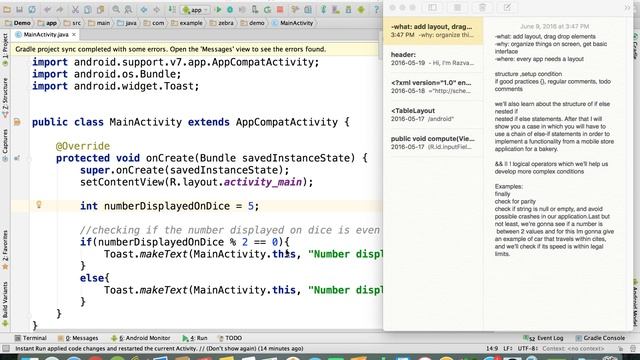
Task: Click the Save All toolbar icon
Action: (x=19, y=9)
